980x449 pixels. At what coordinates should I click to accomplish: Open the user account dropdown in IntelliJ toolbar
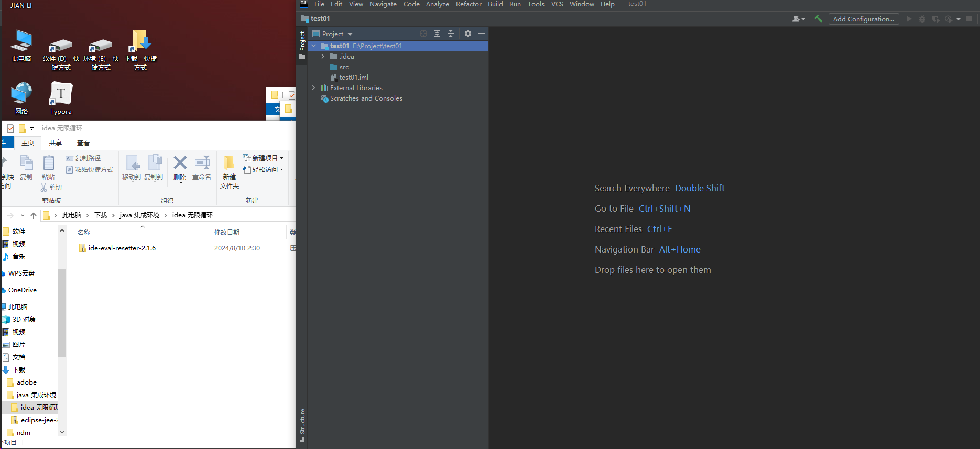799,19
